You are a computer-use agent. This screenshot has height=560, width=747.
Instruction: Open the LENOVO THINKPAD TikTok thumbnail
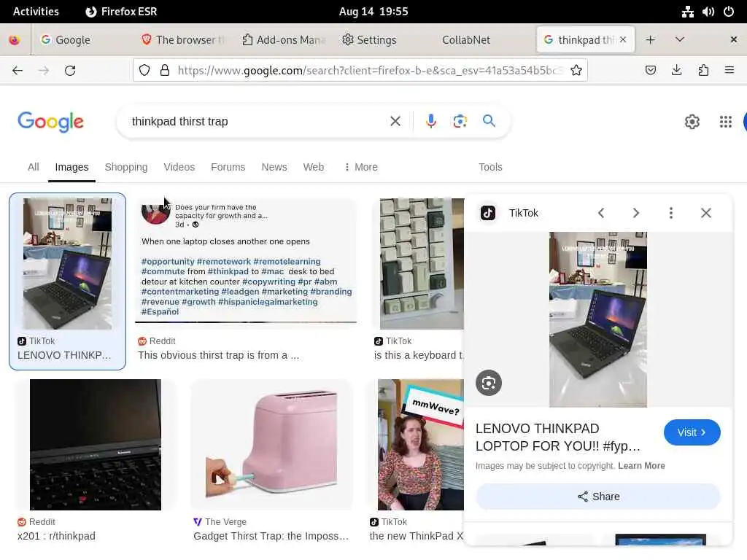pos(67,264)
